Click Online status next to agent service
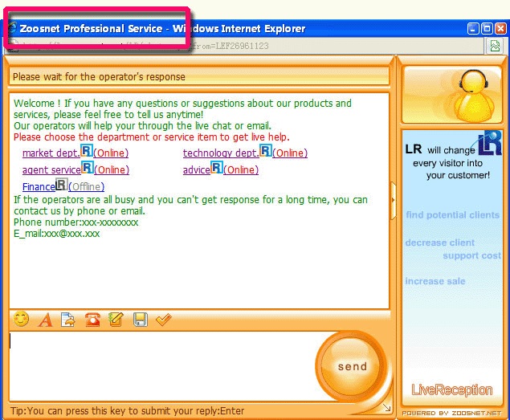 click(x=112, y=169)
